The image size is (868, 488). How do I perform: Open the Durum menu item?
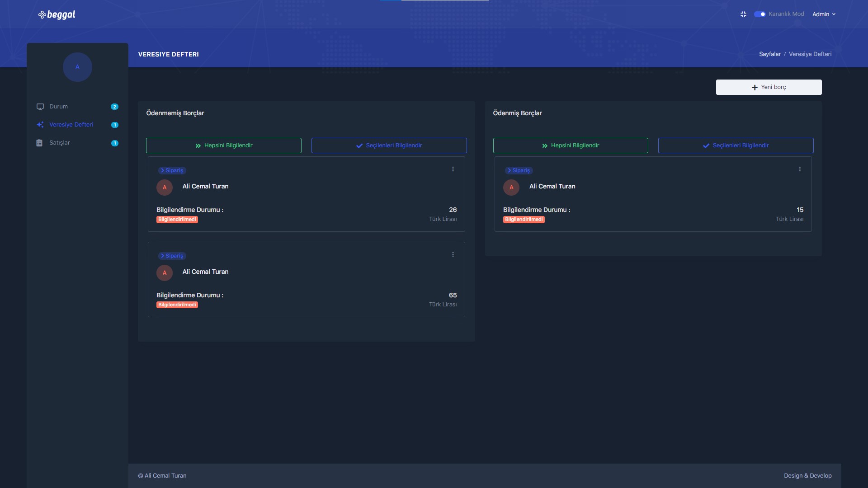[x=77, y=107]
